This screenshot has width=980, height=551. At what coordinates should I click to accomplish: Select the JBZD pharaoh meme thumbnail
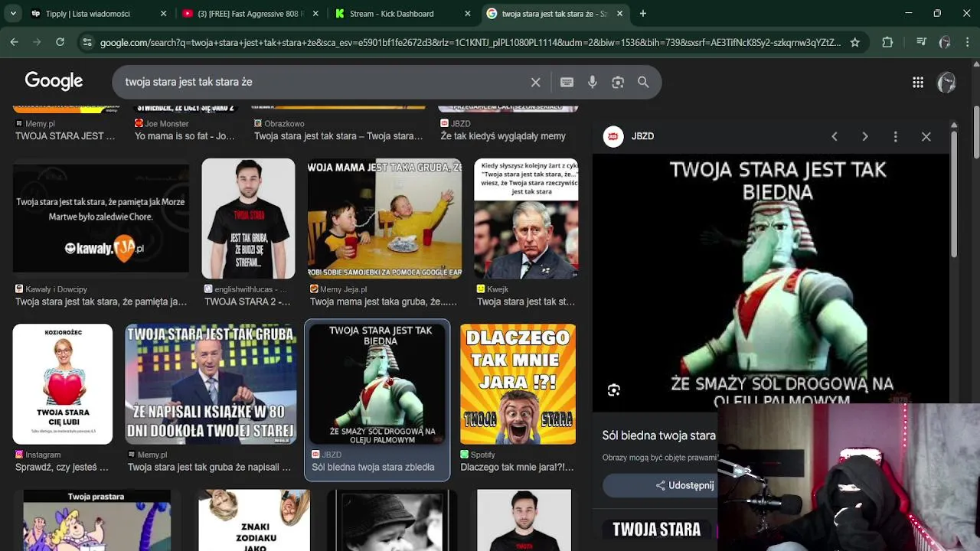pyautogui.click(x=377, y=384)
